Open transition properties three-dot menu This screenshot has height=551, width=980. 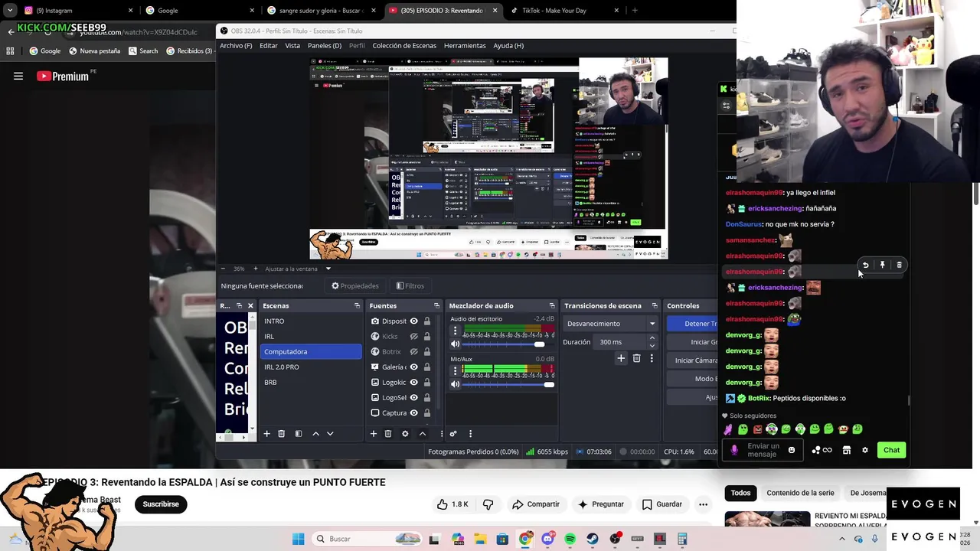652,358
